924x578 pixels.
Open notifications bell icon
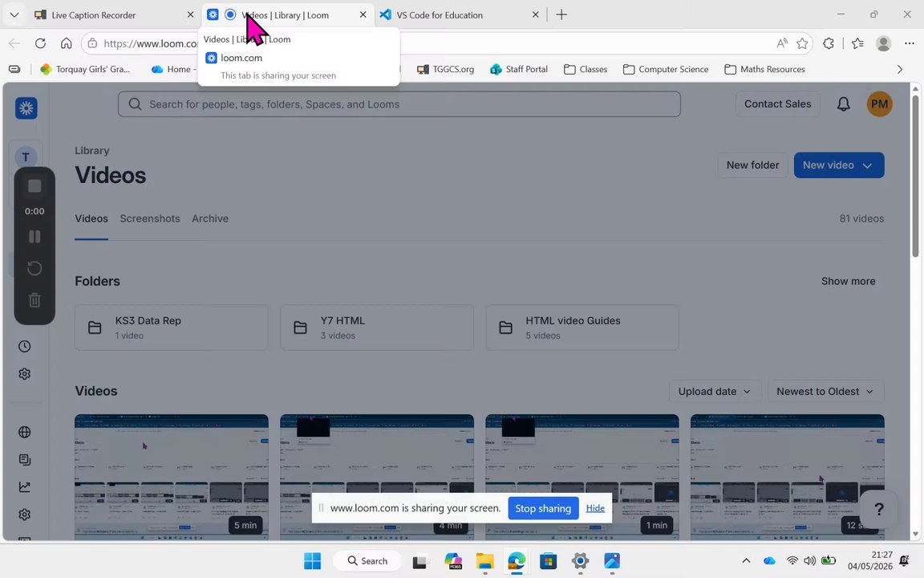click(x=843, y=104)
